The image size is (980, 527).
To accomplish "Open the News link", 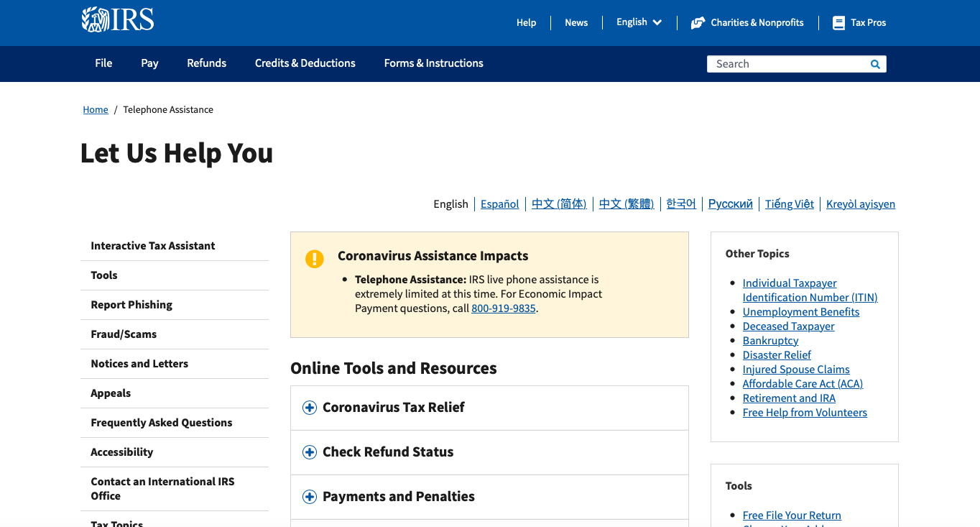I will pyautogui.click(x=576, y=23).
